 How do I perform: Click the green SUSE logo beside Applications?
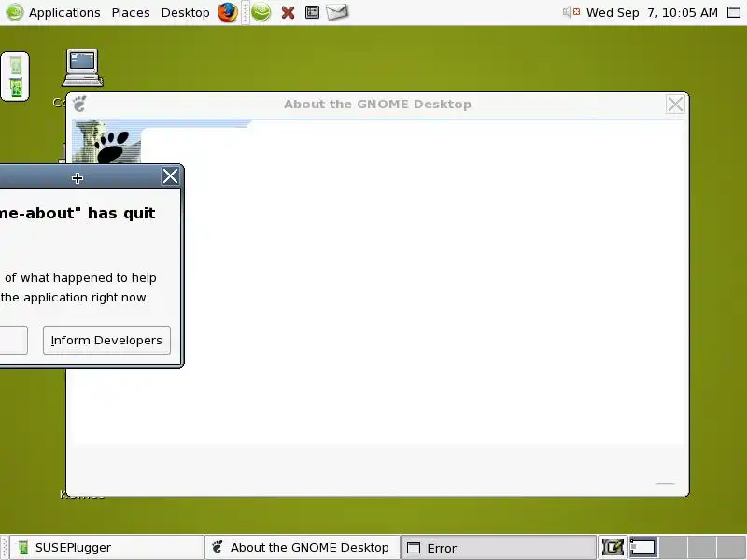tap(15, 12)
